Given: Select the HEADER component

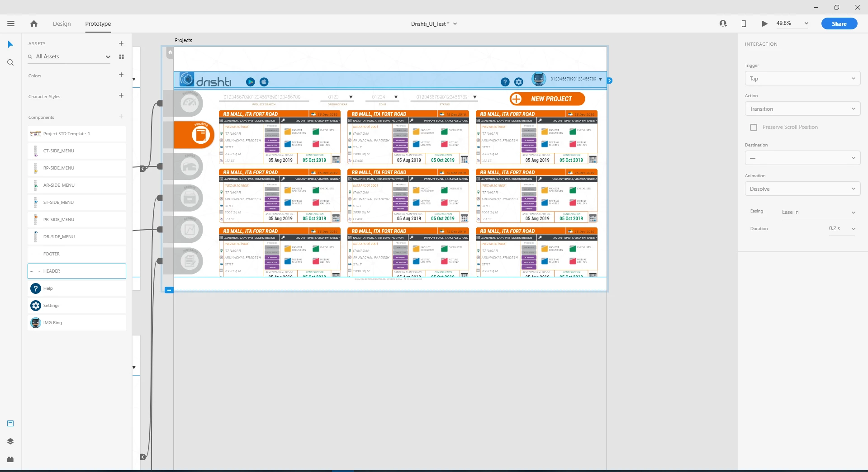Looking at the screenshot, I should click(x=77, y=271).
